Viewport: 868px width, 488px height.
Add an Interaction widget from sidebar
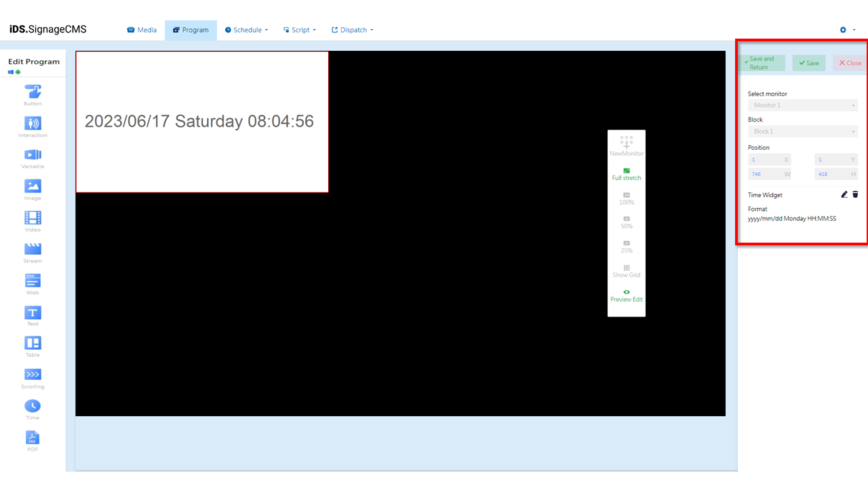coord(33,123)
